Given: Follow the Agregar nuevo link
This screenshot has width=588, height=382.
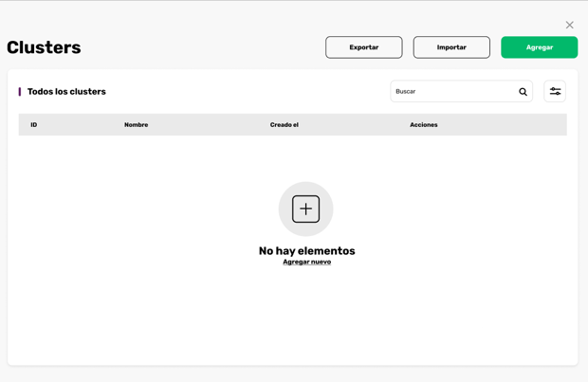Looking at the screenshot, I should click(306, 262).
